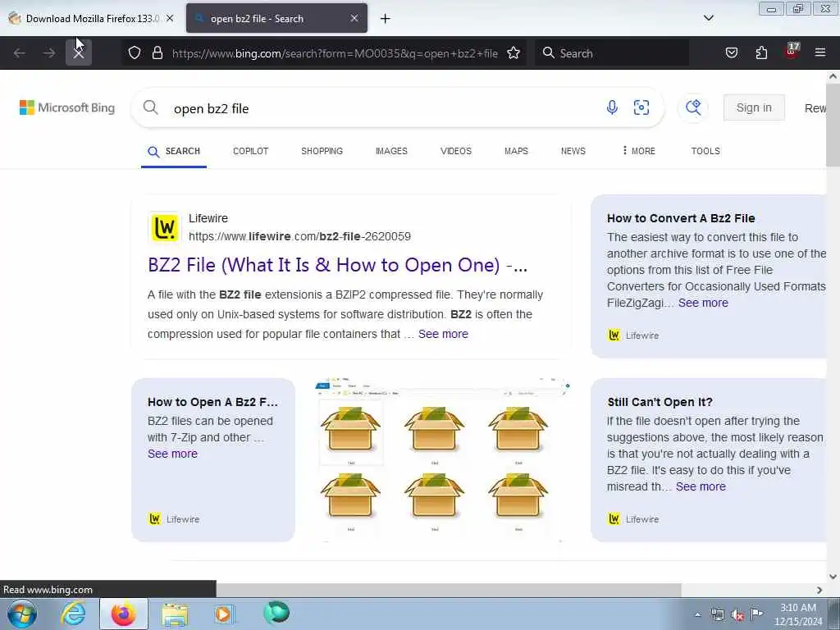Image resolution: width=840 pixels, height=630 pixels.
Task: Click 'See more' after main snippet
Action: [443, 334]
